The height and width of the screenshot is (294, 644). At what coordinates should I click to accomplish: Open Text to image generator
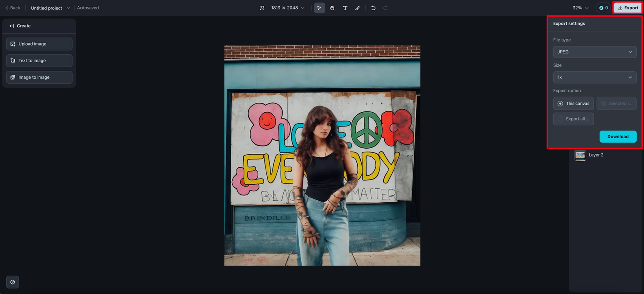point(39,61)
